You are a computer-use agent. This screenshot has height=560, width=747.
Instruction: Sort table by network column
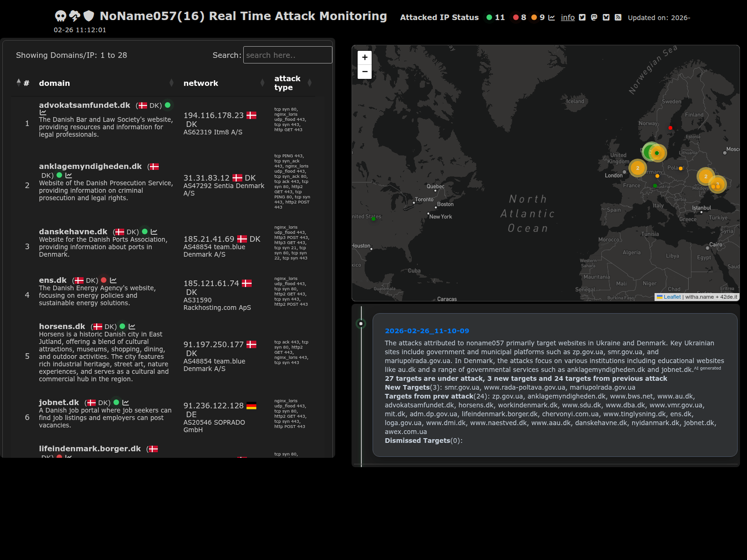point(201,83)
